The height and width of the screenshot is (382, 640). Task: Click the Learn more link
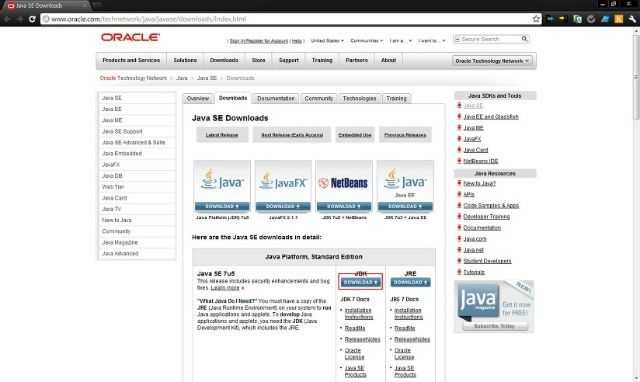pos(225,288)
